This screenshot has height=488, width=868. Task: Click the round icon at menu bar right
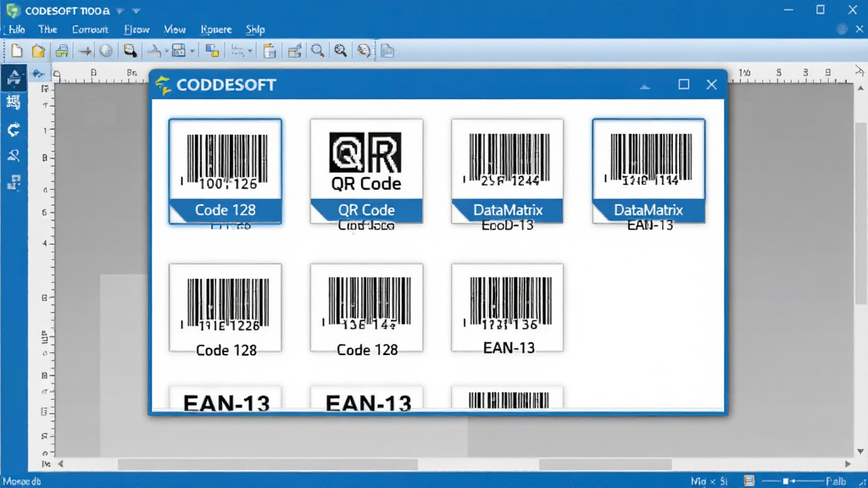(x=842, y=30)
